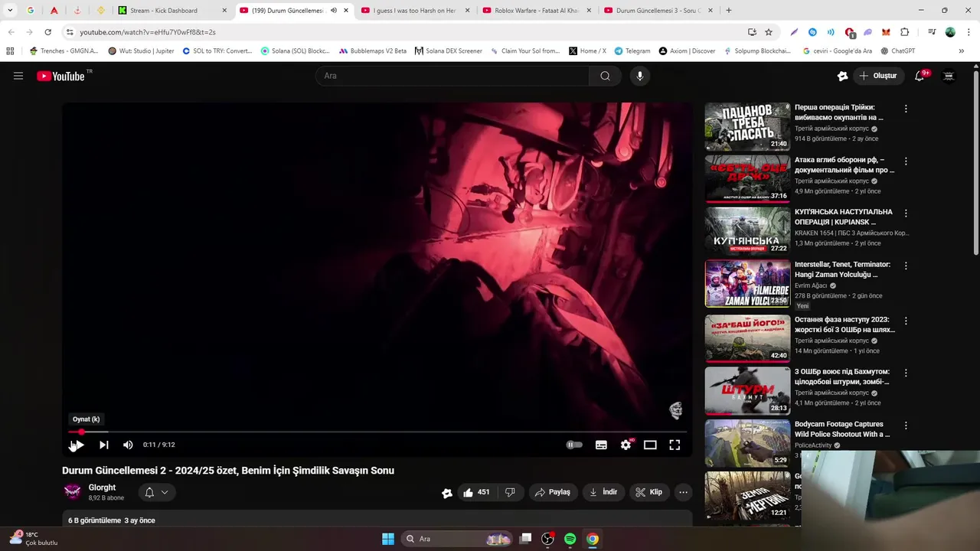Open weather widget showing 18°C
The height and width of the screenshot is (551, 980).
[34, 539]
